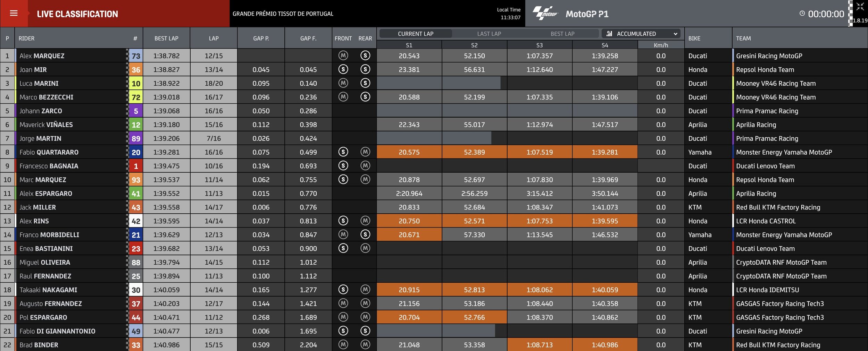The height and width of the screenshot is (351, 868).
Task: Click best lap time 1:38.782
Action: (166, 56)
